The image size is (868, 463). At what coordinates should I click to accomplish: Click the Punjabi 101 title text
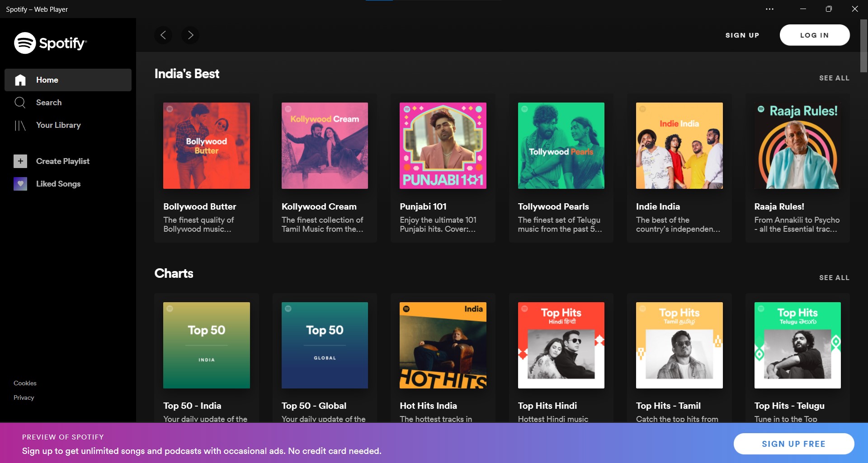click(x=423, y=206)
